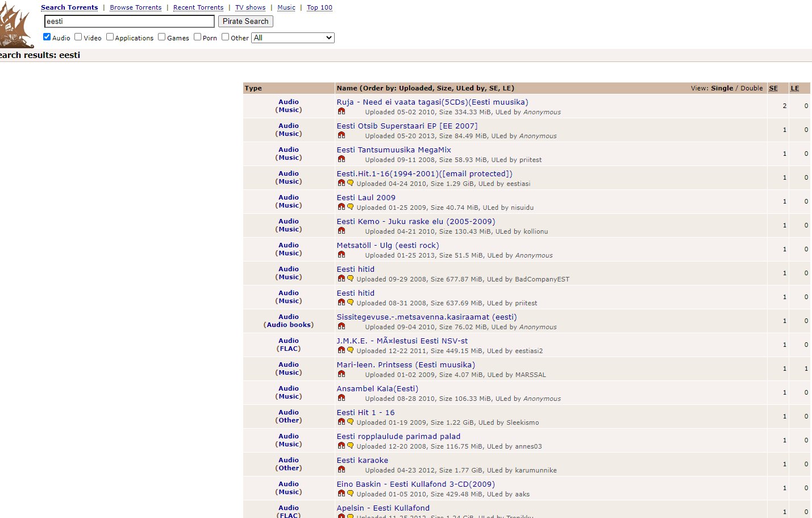
Task: Open magnet link for Ruja - Need ei vaata tagasi
Action: click(342, 111)
